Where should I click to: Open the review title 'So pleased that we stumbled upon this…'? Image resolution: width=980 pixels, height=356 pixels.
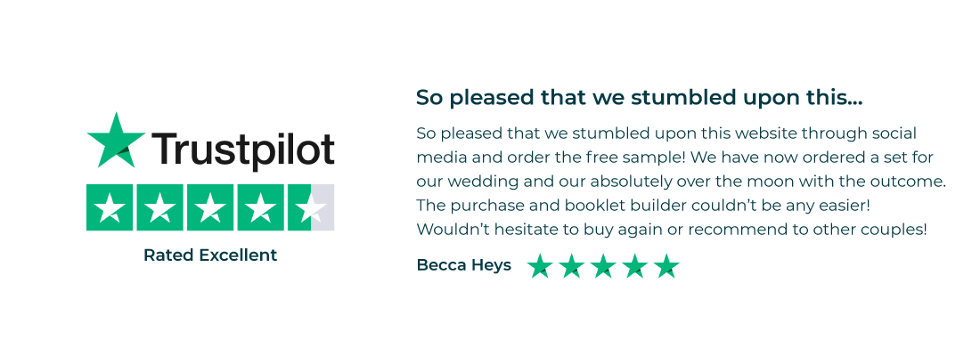[x=639, y=97]
